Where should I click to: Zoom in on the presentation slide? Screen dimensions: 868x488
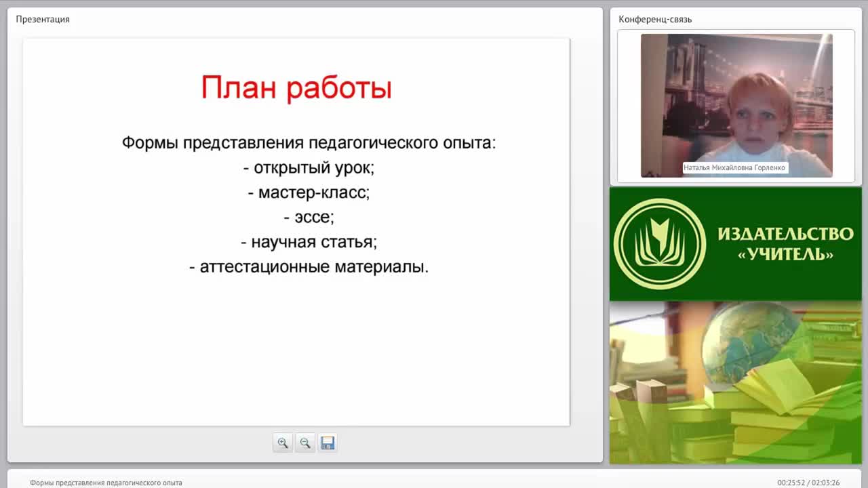(x=283, y=443)
